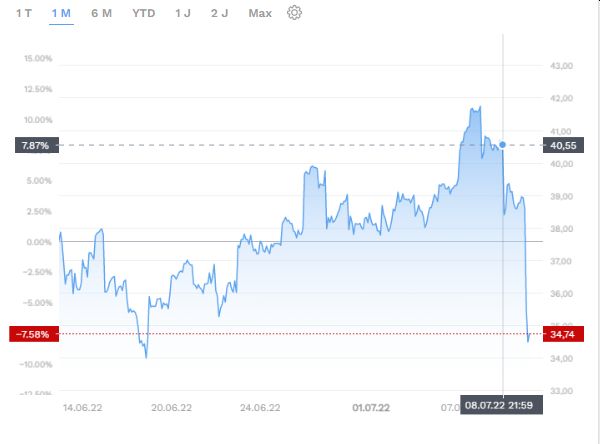The width and height of the screenshot is (600, 444).
Task: Show the Max chart range
Action: tap(260, 13)
